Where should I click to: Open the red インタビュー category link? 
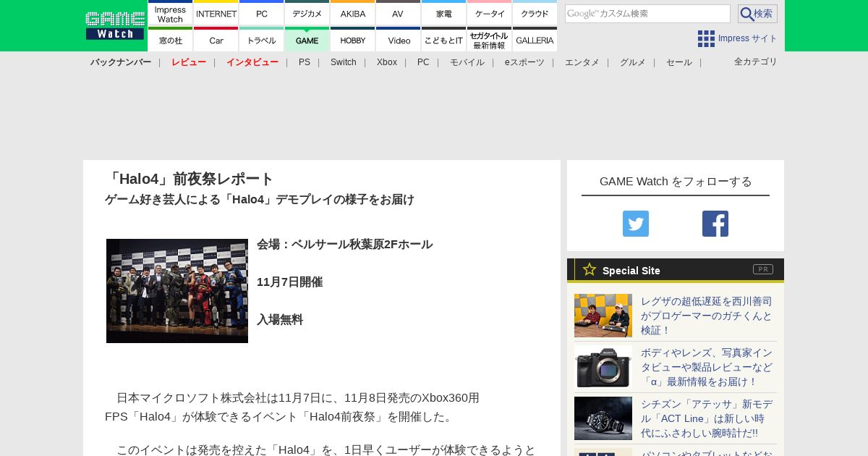click(x=252, y=62)
